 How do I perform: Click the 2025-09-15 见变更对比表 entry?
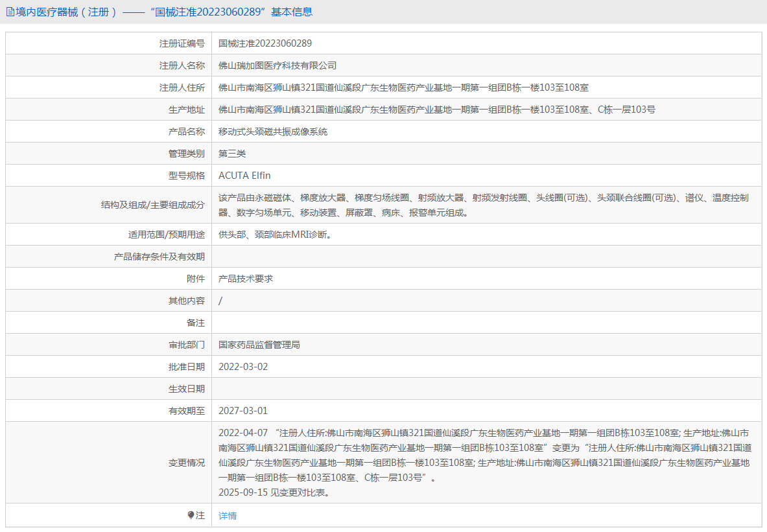(x=274, y=492)
